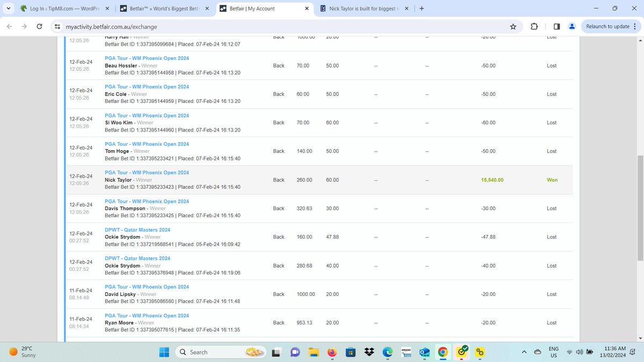Toggle the Chrome side panel icon

pyautogui.click(x=557, y=26)
